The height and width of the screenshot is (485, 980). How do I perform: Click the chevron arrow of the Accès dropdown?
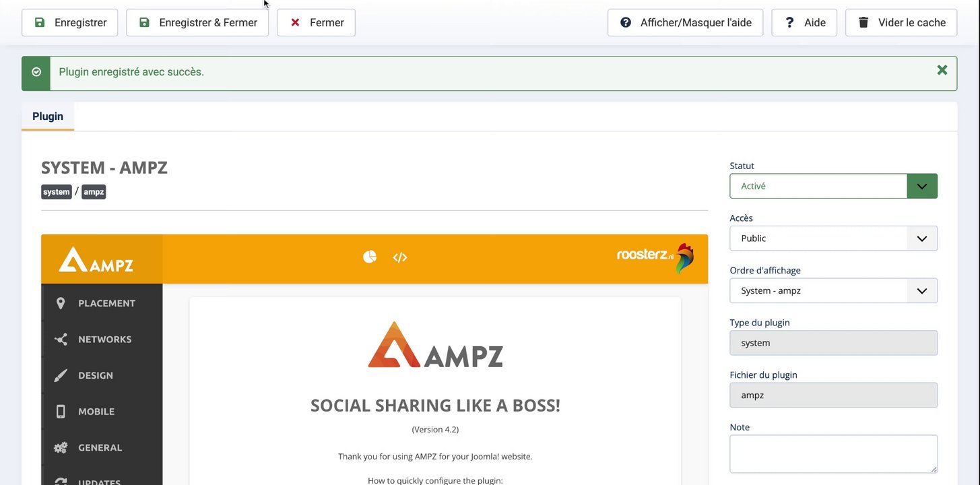click(x=922, y=238)
